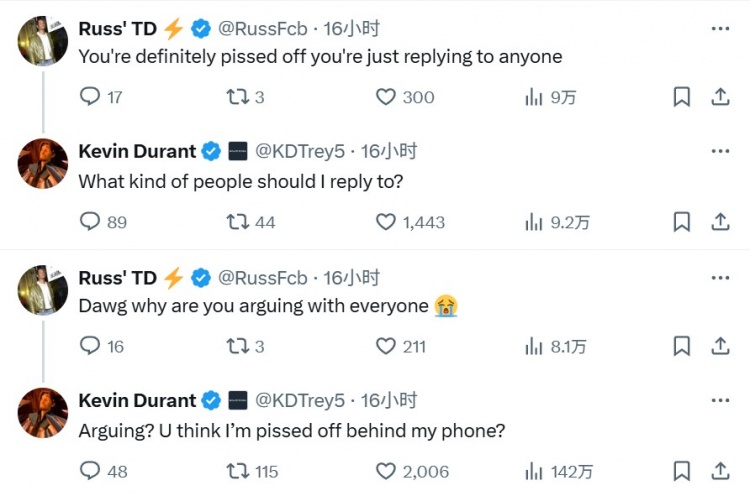This screenshot has width=750, height=496.
Task: Open Kevin Durant's profile picture in second tweet
Action: click(43, 164)
